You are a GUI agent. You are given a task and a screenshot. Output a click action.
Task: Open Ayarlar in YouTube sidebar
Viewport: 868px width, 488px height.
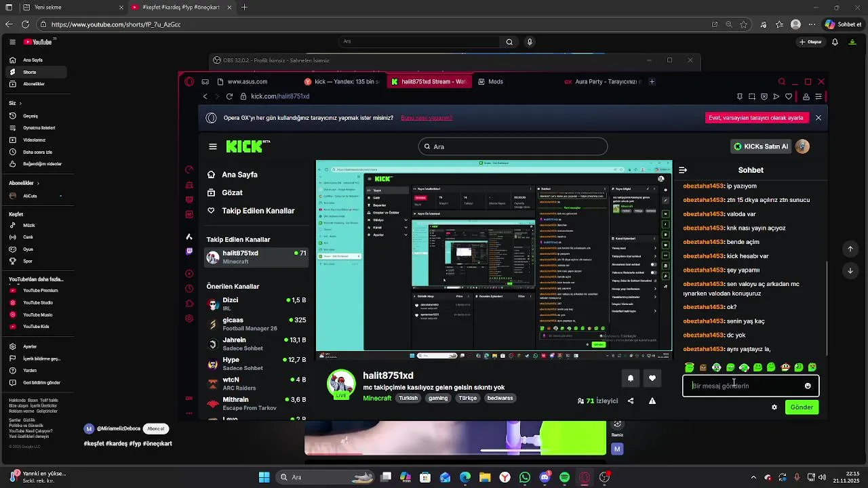coord(37,346)
